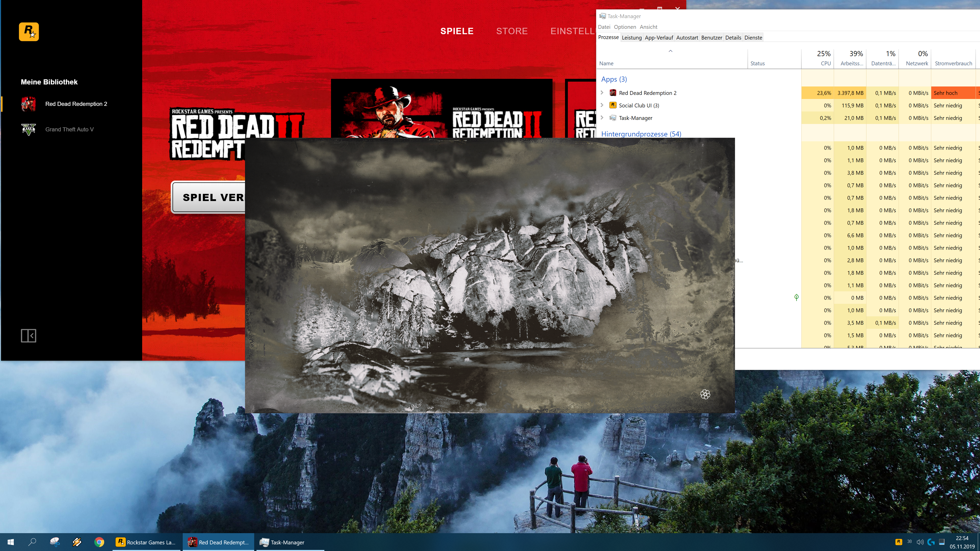980x551 pixels.
Task: Expand the Task-Manager process row
Action: (x=602, y=118)
